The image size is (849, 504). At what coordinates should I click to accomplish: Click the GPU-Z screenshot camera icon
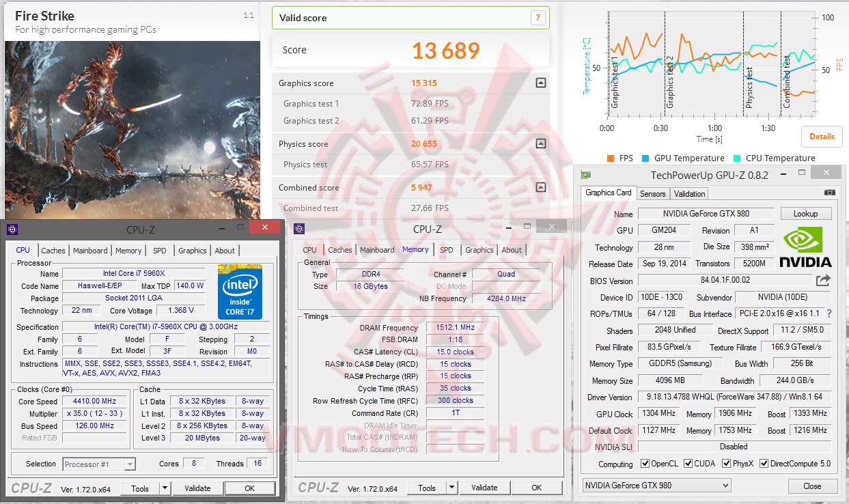coord(829,193)
